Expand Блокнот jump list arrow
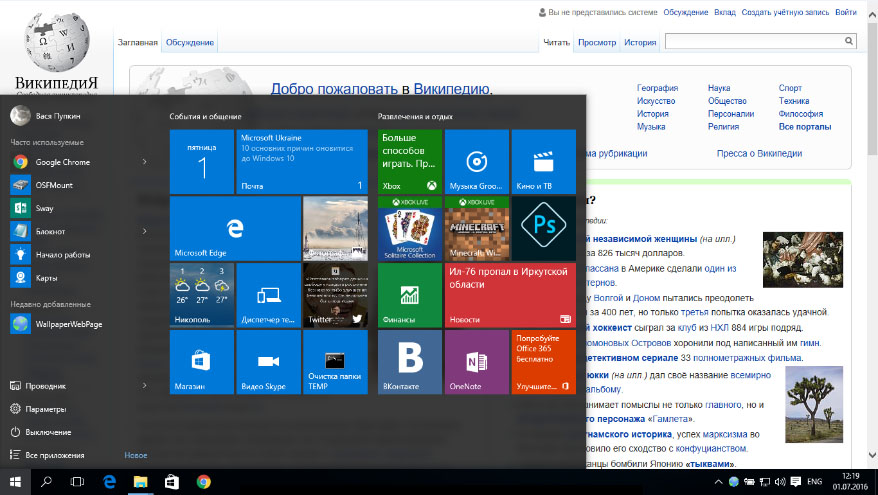Screen dimensions: 878x495 click(144, 231)
